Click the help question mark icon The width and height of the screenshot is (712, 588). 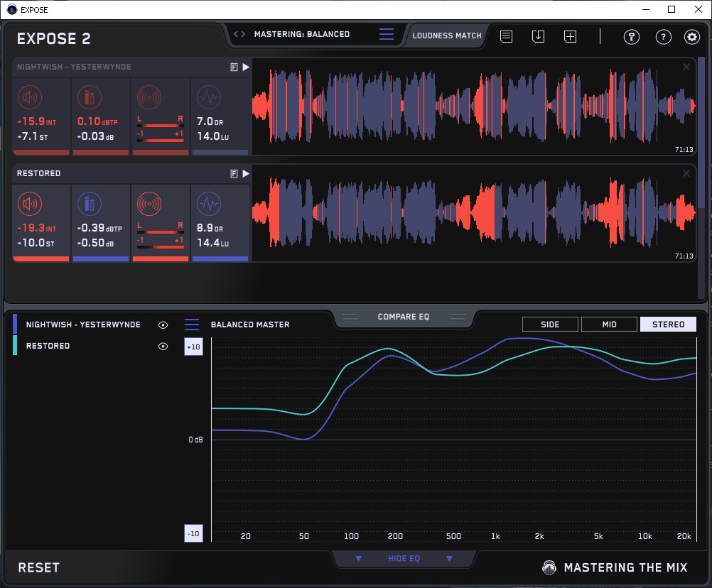[663, 37]
